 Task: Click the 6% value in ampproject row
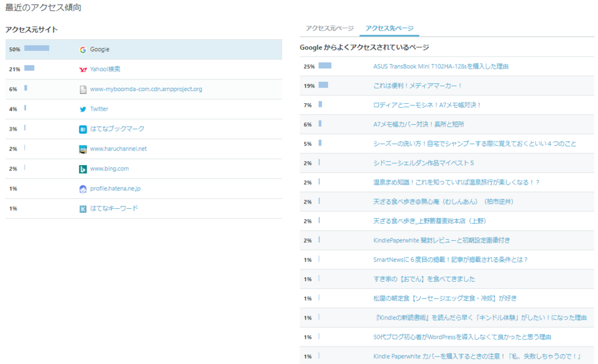(x=13, y=89)
